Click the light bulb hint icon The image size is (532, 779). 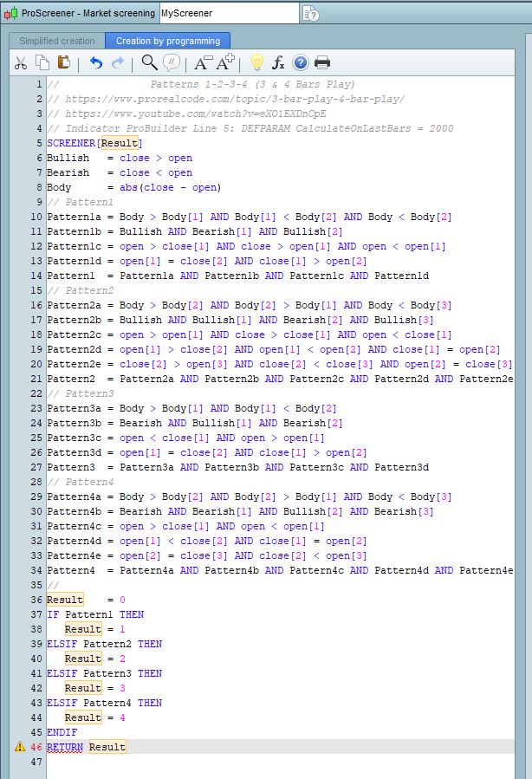coord(256,62)
